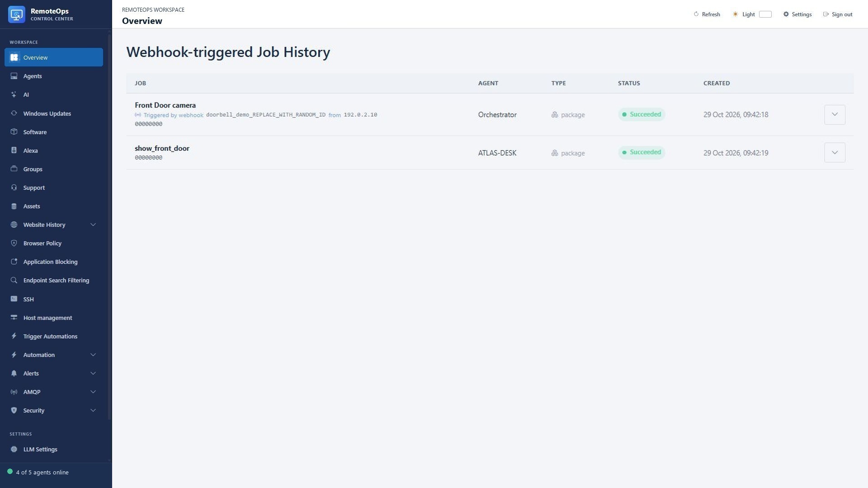868x488 pixels.
Task: Open LLM Settings gear icon
Action: tap(14, 449)
